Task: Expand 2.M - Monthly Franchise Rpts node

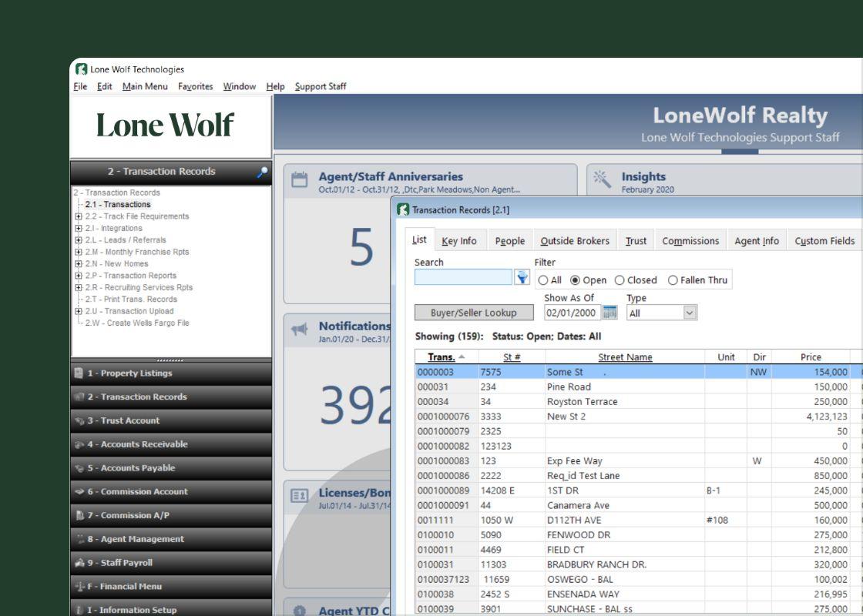Action: click(78, 252)
